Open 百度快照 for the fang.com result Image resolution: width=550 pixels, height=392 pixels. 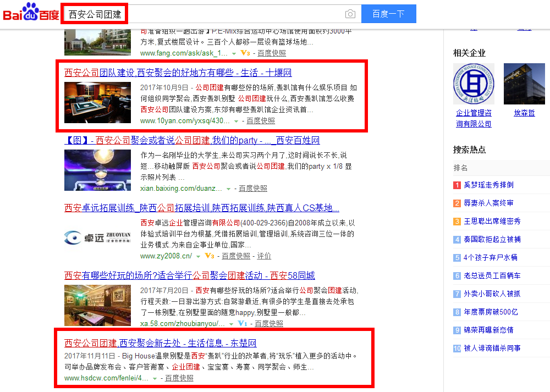[x=272, y=53]
